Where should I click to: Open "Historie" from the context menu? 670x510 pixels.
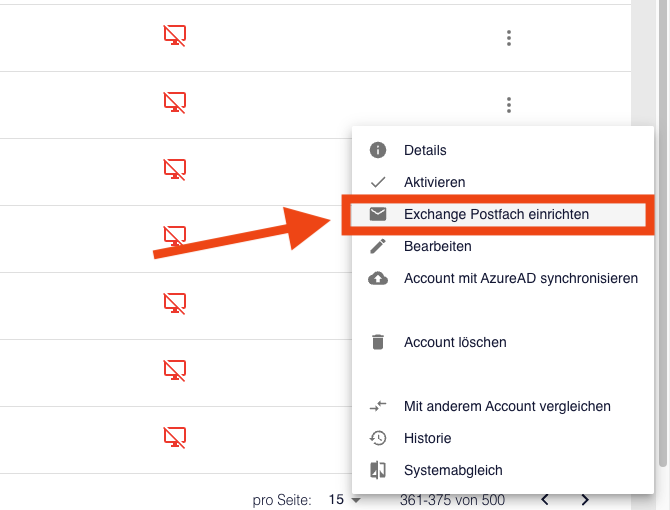click(427, 438)
